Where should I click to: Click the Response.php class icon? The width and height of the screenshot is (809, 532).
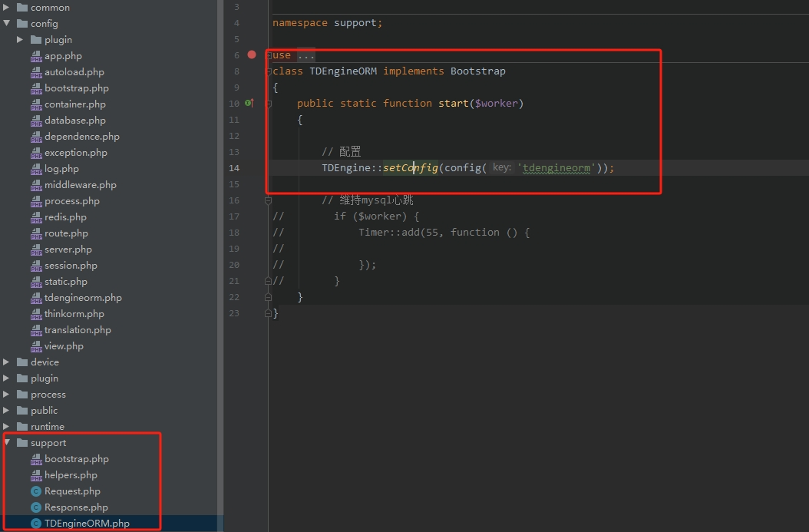36,507
